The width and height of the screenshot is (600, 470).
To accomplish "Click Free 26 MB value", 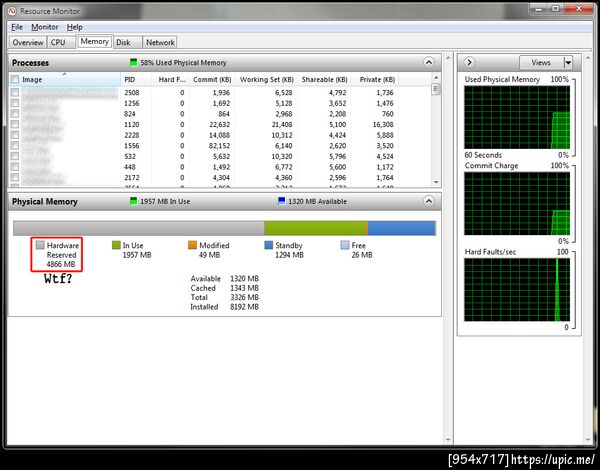I will pos(362,255).
